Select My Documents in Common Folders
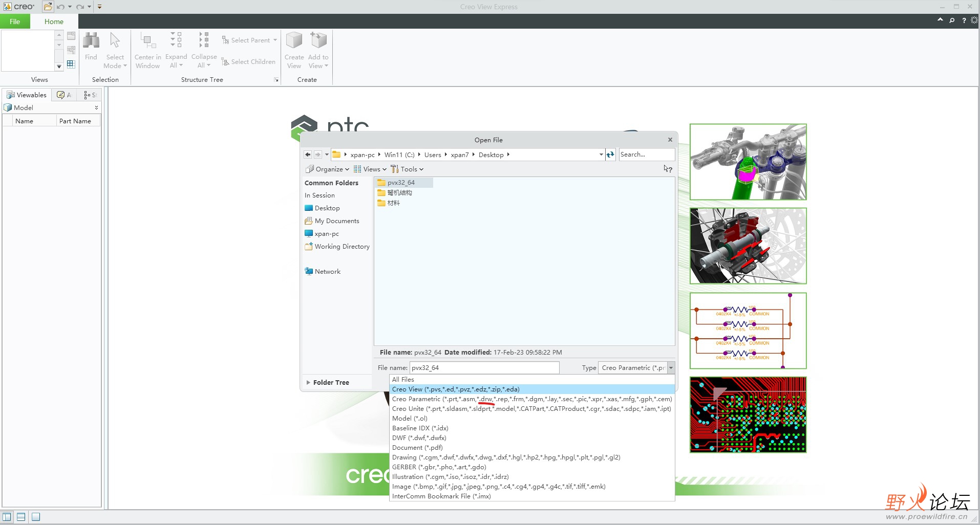This screenshot has width=980, height=525. [x=332, y=221]
